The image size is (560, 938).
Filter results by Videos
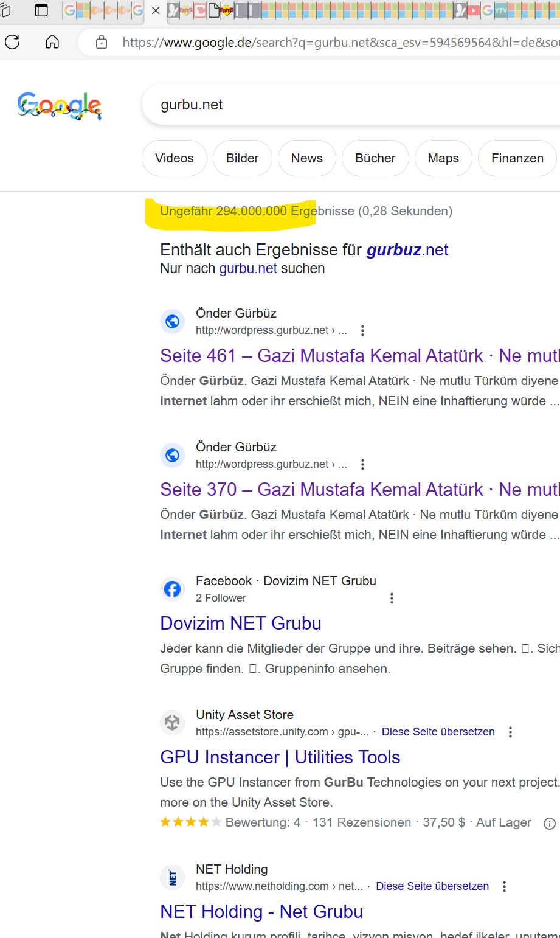(175, 158)
